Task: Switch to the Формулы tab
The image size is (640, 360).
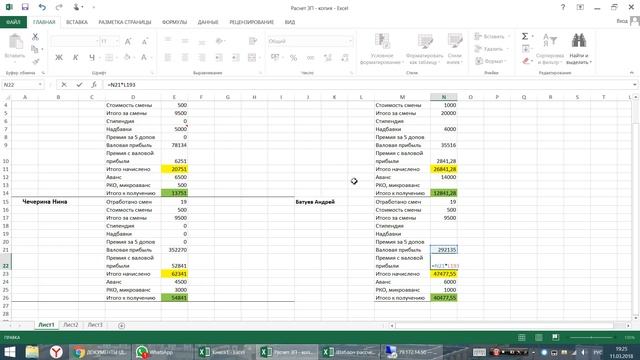Action: click(174, 22)
